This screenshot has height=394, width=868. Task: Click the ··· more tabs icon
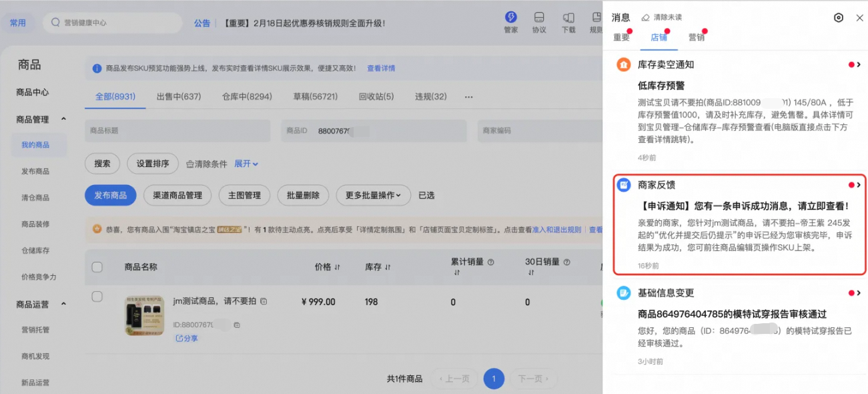tap(469, 97)
